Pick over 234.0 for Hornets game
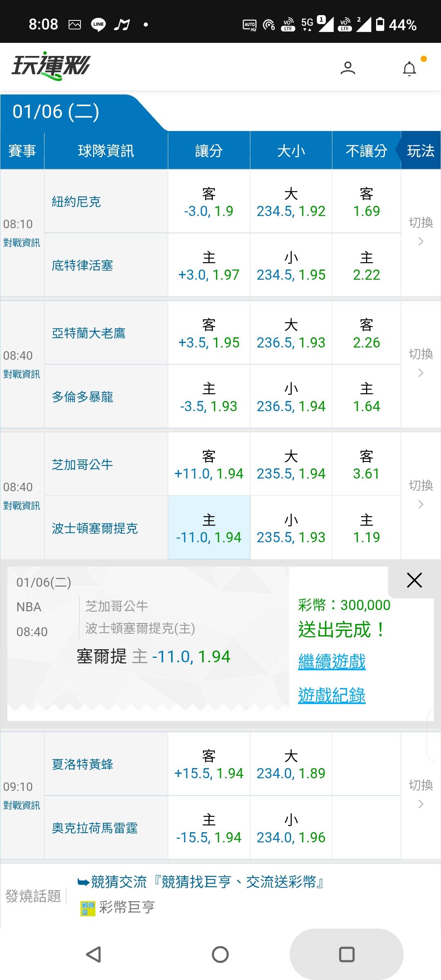Viewport: 441px width, 980px height. pos(291,764)
